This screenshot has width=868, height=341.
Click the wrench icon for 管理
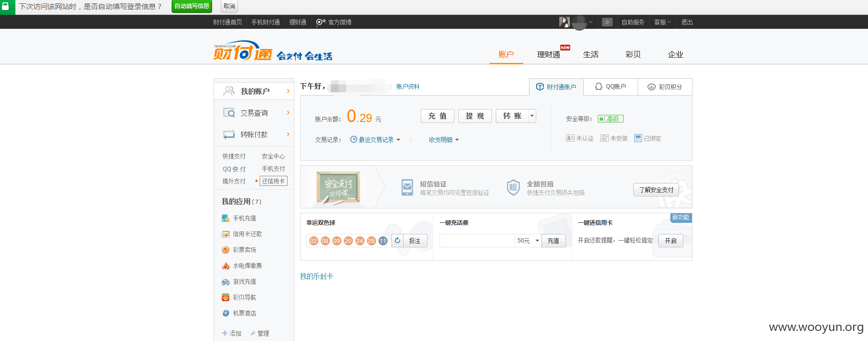click(x=253, y=333)
